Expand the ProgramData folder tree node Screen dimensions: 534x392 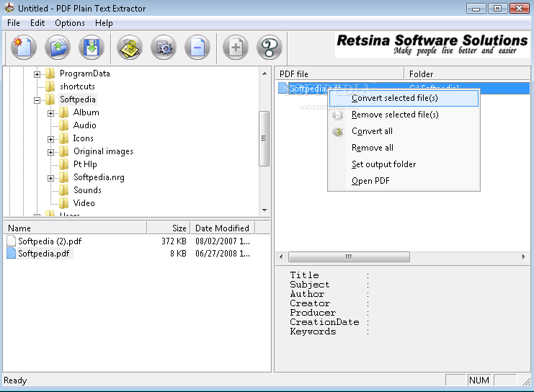pos(37,73)
